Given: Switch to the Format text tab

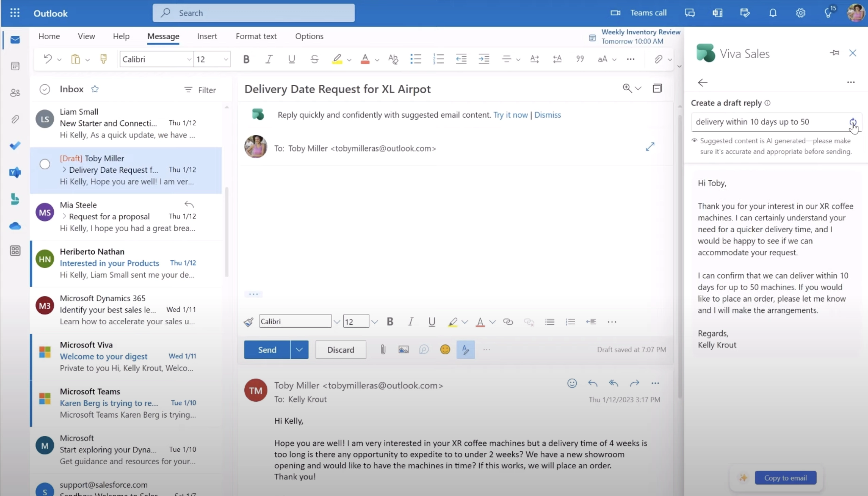Looking at the screenshot, I should (256, 36).
